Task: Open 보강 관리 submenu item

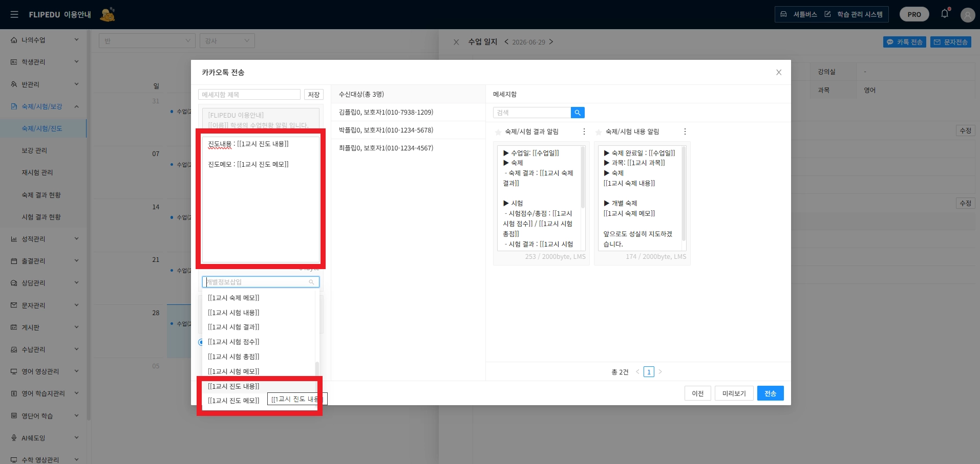Action: point(34,150)
